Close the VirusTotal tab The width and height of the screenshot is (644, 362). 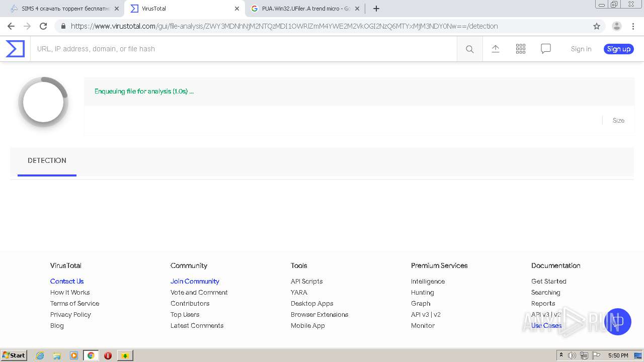[237, 9]
